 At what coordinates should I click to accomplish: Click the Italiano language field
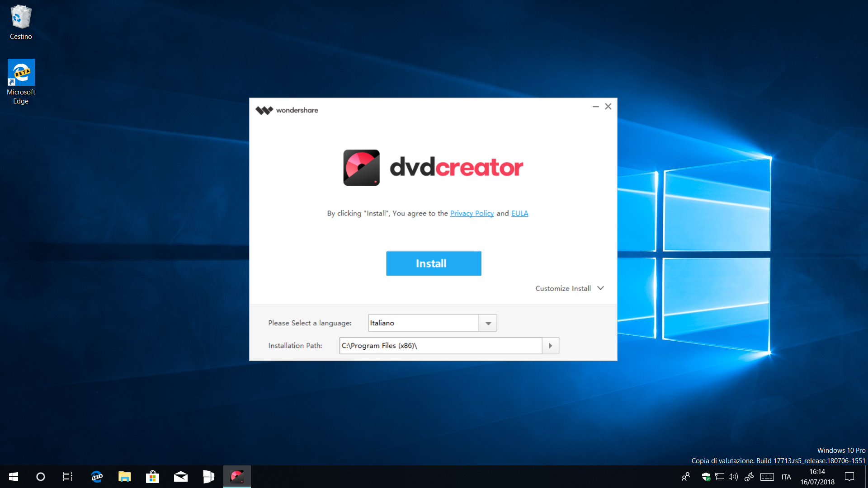point(424,323)
